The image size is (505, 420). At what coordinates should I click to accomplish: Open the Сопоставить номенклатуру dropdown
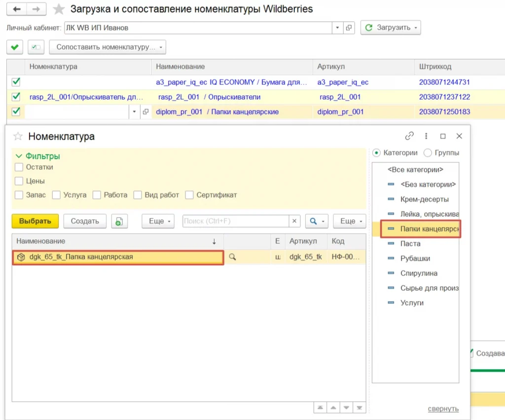pyautogui.click(x=108, y=47)
